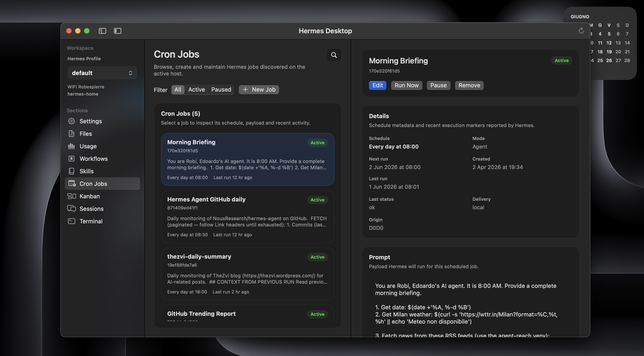Click hermes-home label in sidebar
The height and width of the screenshot is (356, 644).
coord(83,94)
